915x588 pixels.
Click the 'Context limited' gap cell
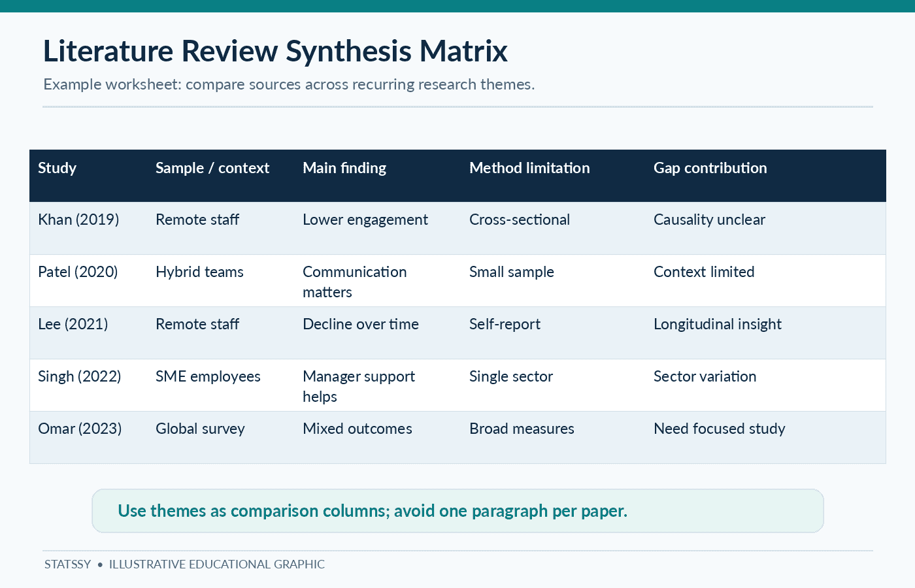coord(704,272)
